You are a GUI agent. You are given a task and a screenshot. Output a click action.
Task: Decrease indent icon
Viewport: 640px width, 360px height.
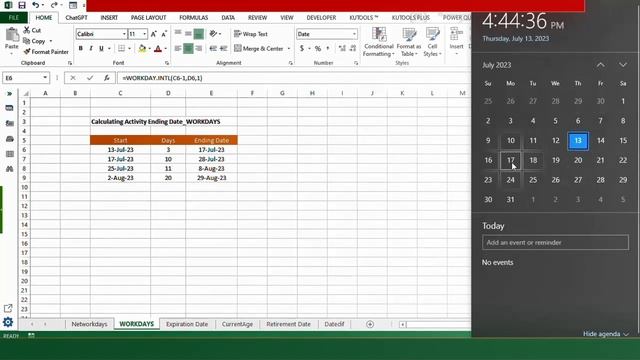coord(213,49)
